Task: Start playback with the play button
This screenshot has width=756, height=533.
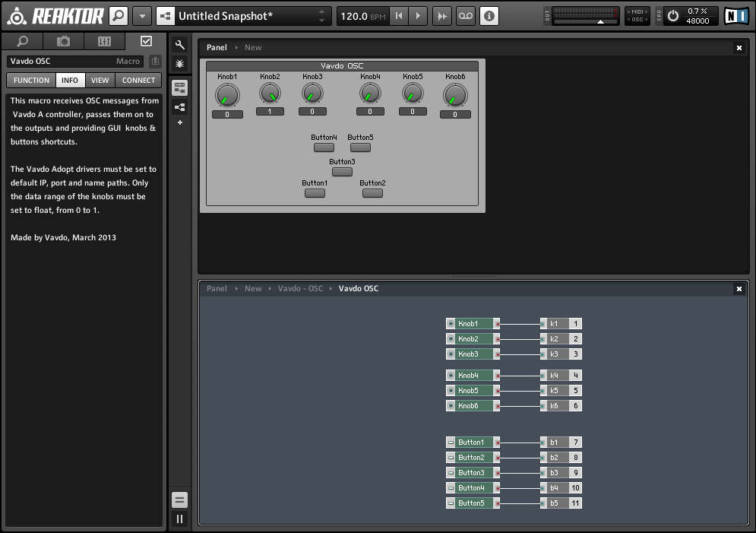Action: click(418, 16)
